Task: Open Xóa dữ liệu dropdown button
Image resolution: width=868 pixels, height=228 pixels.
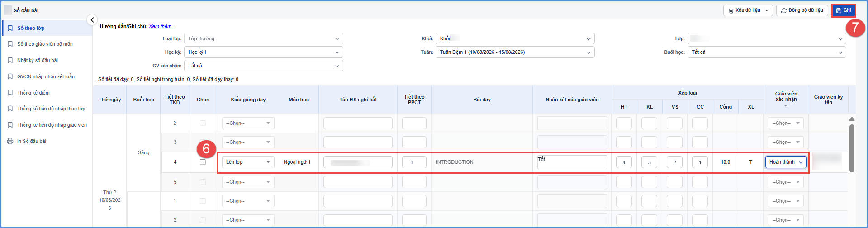Action: [748, 10]
